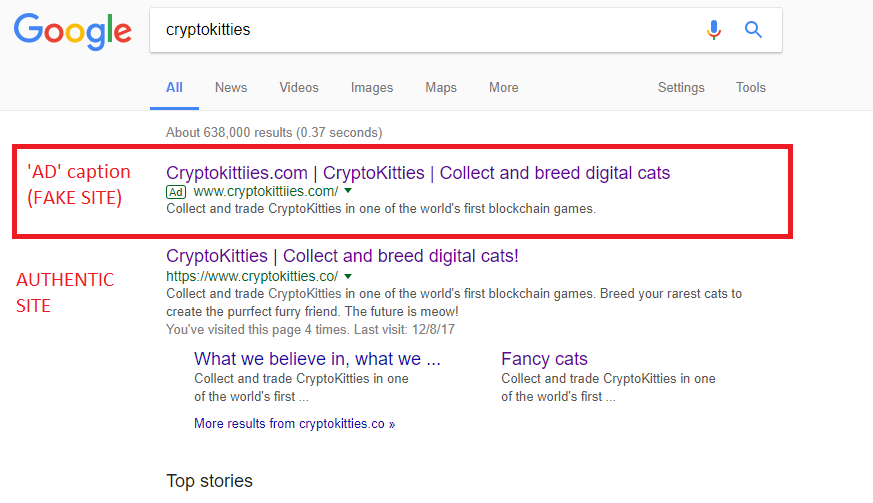The width and height of the screenshot is (873, 503).
Task: Click the microphone voice search icon
Action: click(713, 30)
